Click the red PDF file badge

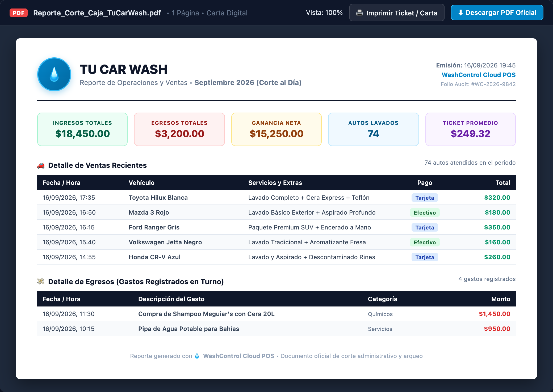point(19,13)
